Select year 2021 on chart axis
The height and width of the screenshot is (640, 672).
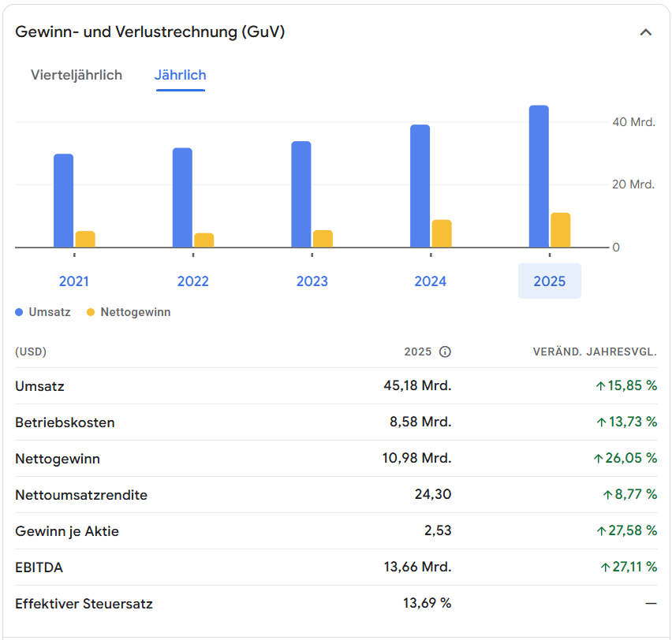pos(73,281)
